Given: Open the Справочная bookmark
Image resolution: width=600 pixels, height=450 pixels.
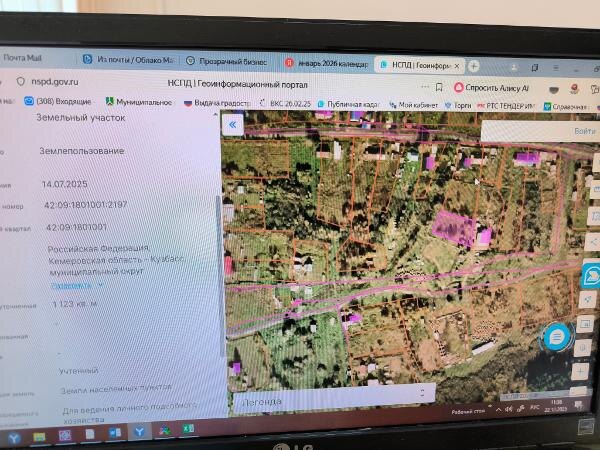Looking at the screenshot, I should click(x=566, y=107).
